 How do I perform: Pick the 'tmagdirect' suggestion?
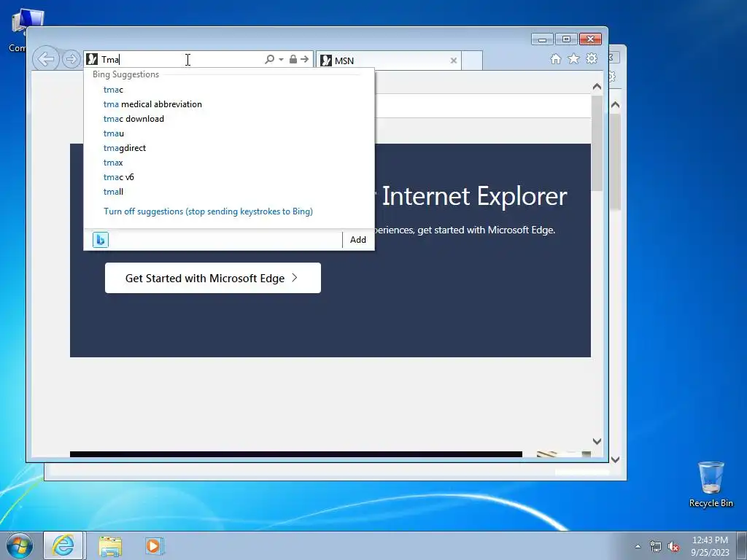click(x=124, y=148)
